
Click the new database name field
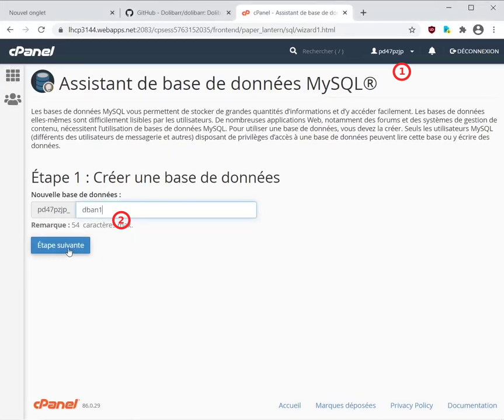pos(166,210)
